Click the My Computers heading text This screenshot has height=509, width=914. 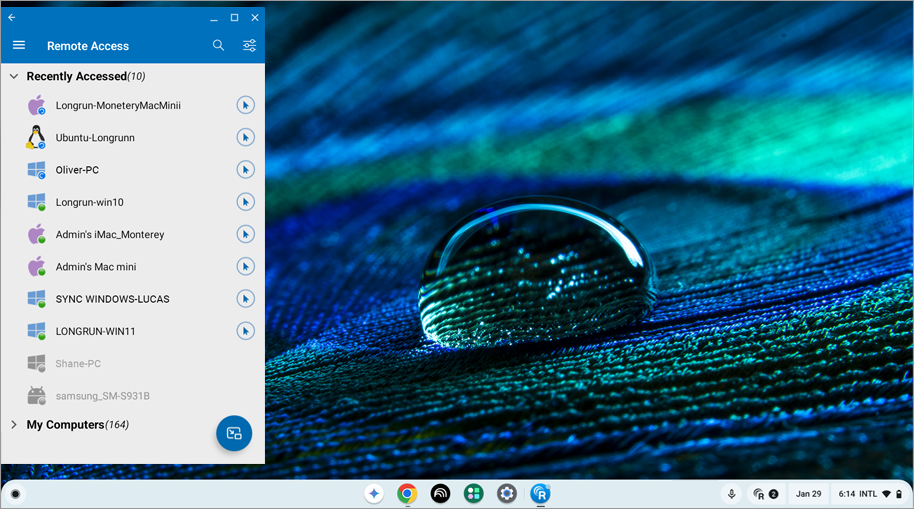tap(65, 424)
